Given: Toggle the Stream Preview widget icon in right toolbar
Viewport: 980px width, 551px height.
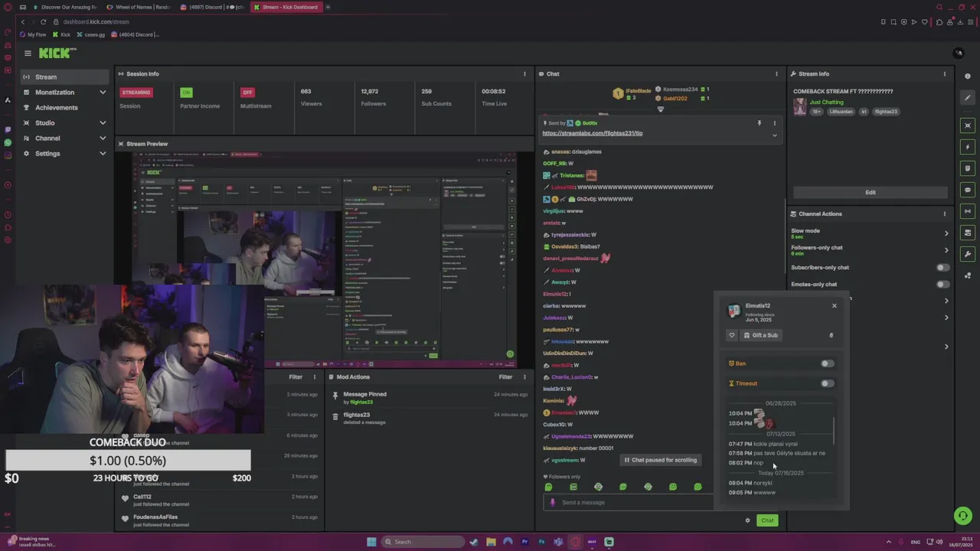Looking at the screenshot, I should click(968, 126).
